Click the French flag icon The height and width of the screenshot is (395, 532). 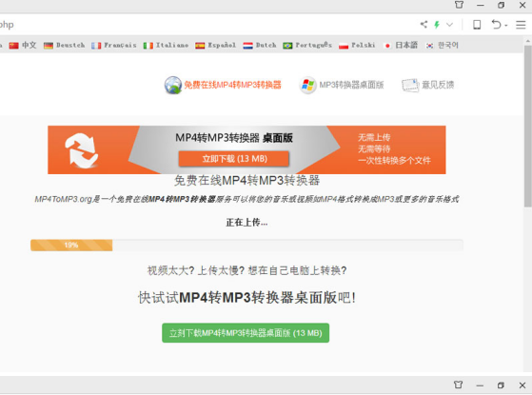[x=96, y=46]
